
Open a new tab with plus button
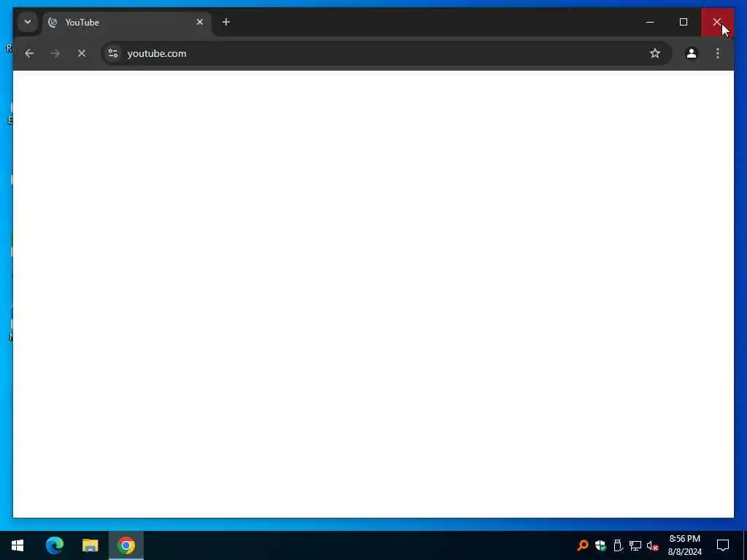(x=226, y=22)
